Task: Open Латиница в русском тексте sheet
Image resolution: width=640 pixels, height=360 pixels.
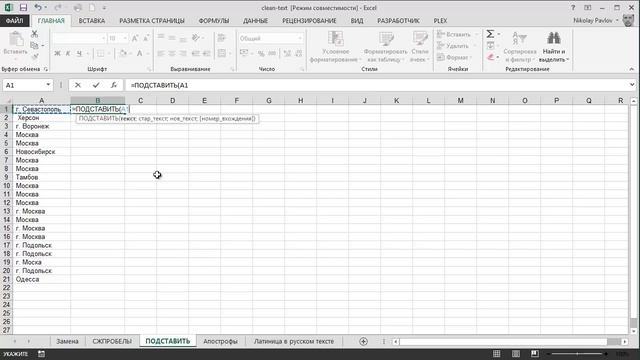Action: [294, 341]
